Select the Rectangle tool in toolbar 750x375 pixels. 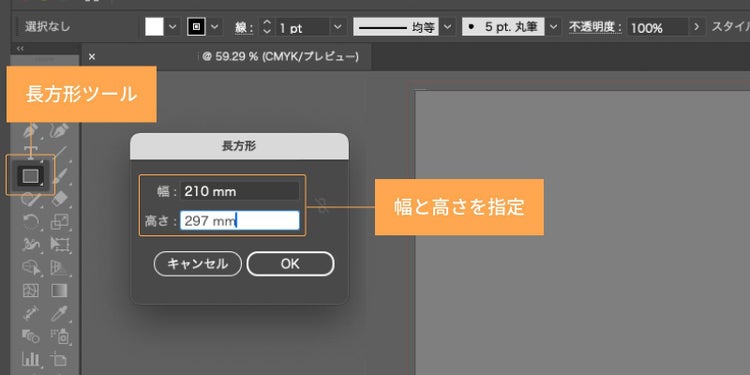point(31,176)
